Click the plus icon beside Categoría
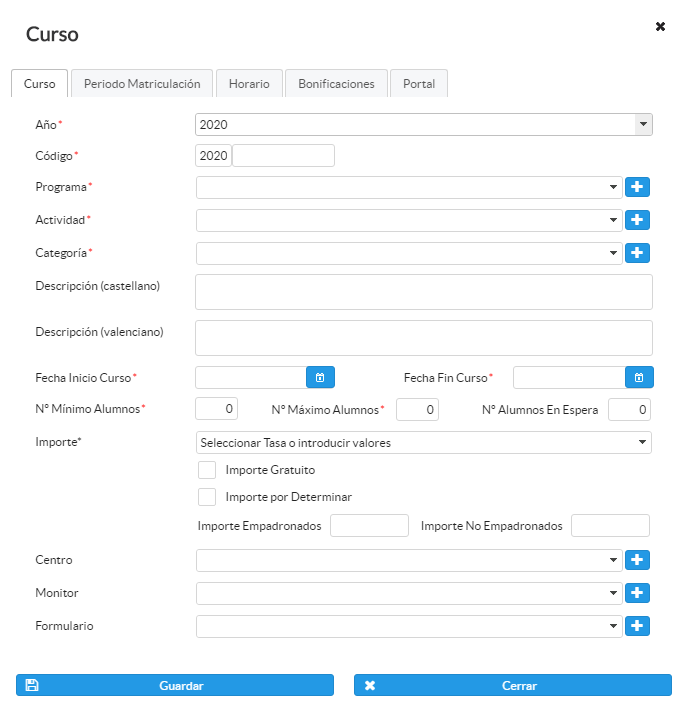This screenshot has height=706, width=682. pyautogui.click(x=637, y=253)
